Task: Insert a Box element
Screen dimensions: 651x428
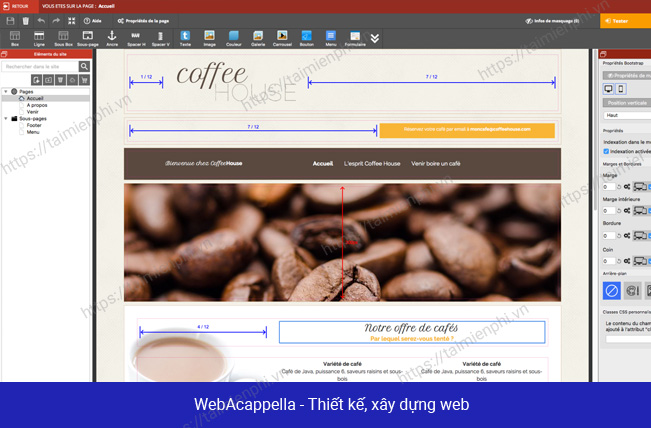Action: [15, 39]
